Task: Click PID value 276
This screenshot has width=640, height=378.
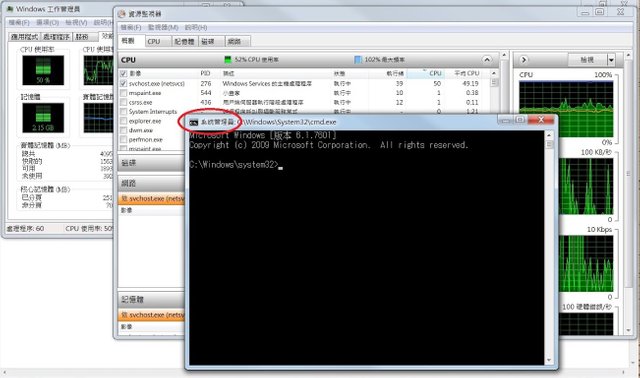Action: pos(206,83)
